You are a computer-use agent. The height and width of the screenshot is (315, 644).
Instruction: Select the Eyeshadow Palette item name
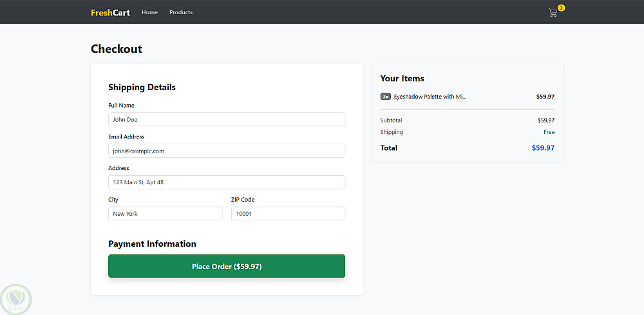(x=430, y=97)
